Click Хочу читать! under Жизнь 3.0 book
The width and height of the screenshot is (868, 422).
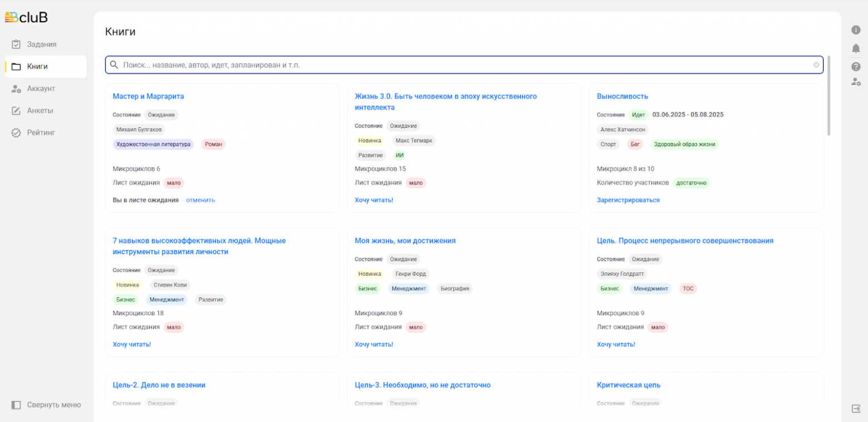[374, 200]
